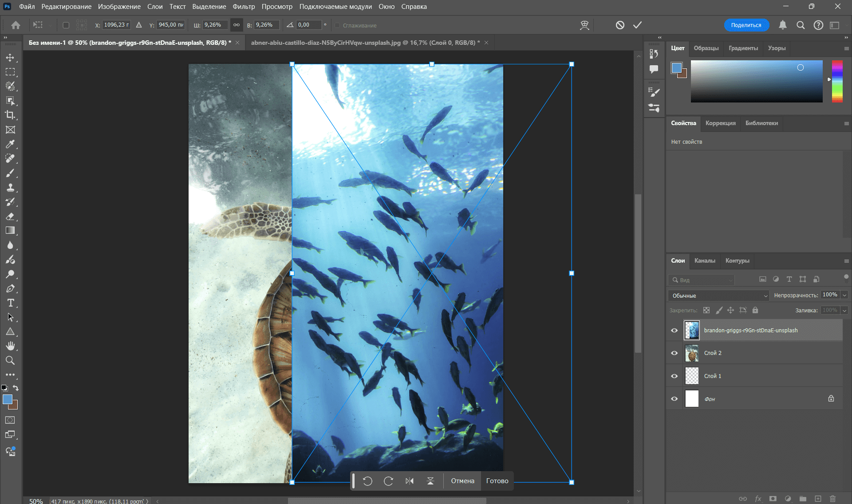Add a layer mask icon
Screen dimensions: 852x504
pyautogui.click(x=773, y=499)
